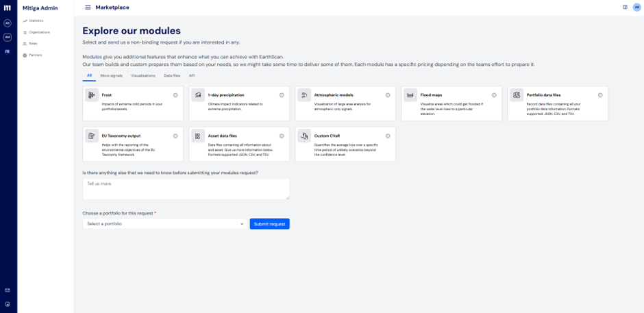Open the user avatar in top right
Screen dimensions: 644x313
(636, 8)
